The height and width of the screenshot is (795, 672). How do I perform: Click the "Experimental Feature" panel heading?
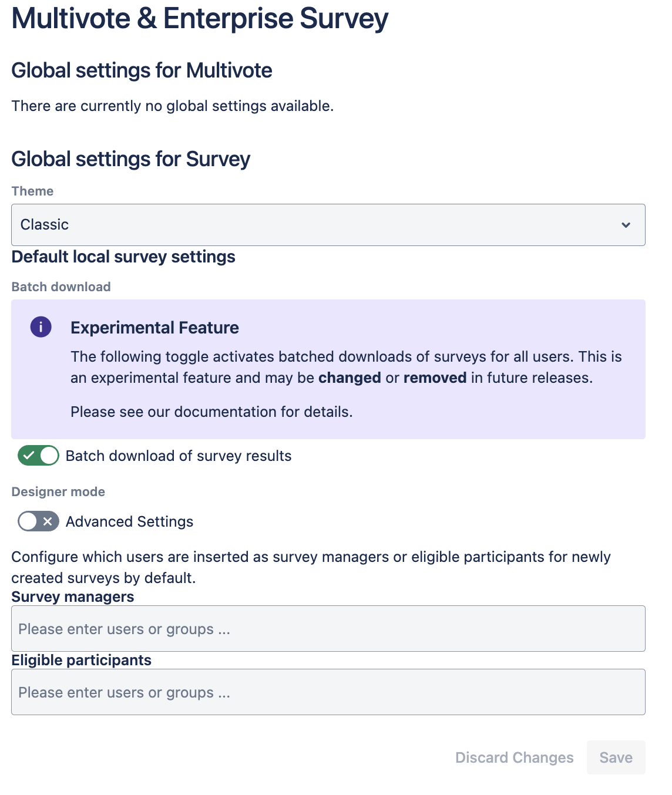pyautogui.click(x=154, y=328)
